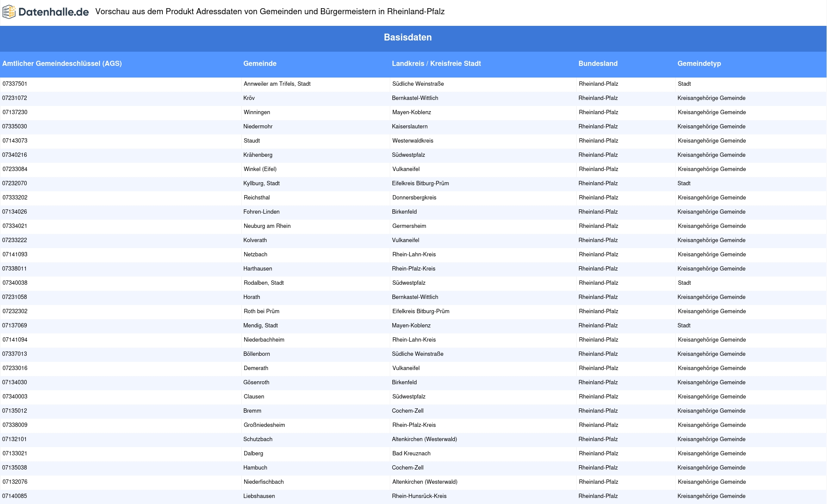Click AGS value 07333202

pos(15,198)
